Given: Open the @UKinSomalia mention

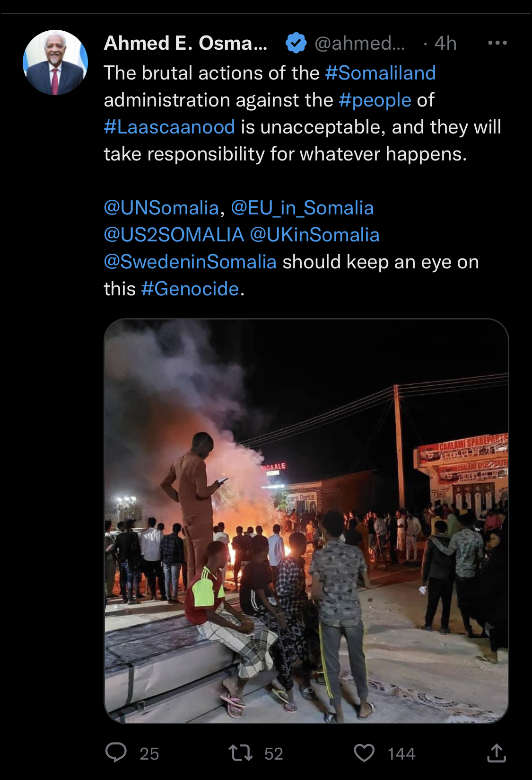Looking at the screenshot, I should 314,235.
